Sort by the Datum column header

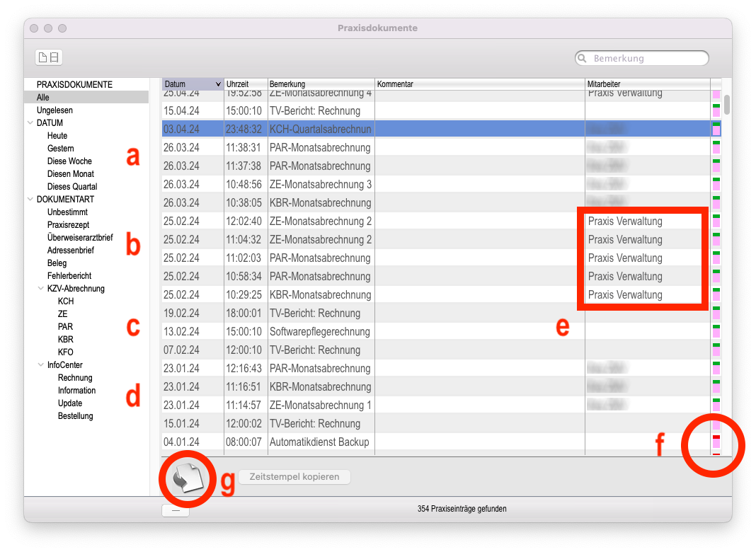coord(193,84)
